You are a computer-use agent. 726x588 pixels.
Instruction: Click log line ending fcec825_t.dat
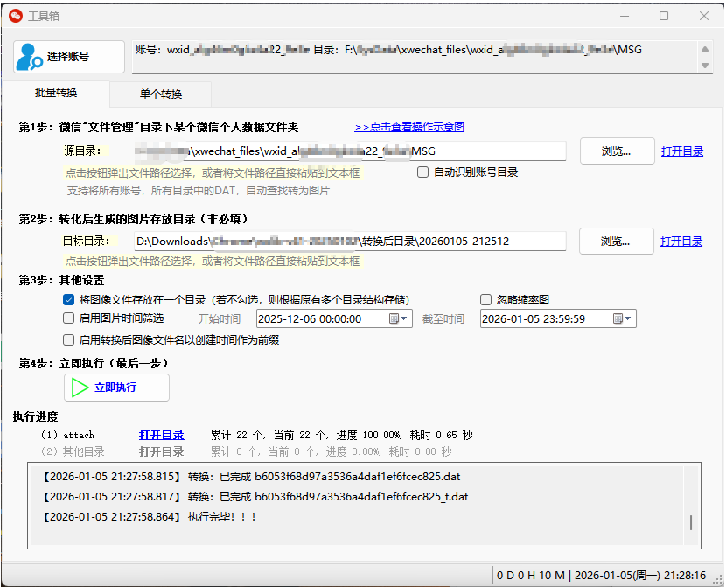pyautogui.click(x=256, y=497)
